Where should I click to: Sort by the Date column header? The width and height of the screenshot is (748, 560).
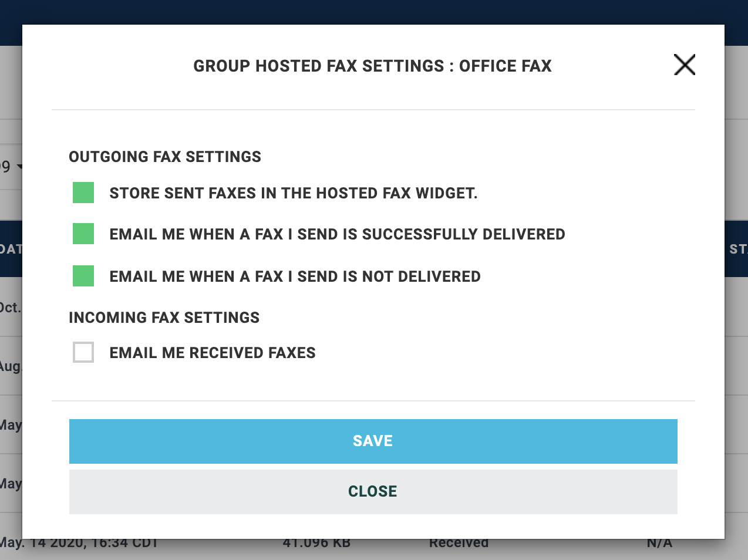(10, 249)
